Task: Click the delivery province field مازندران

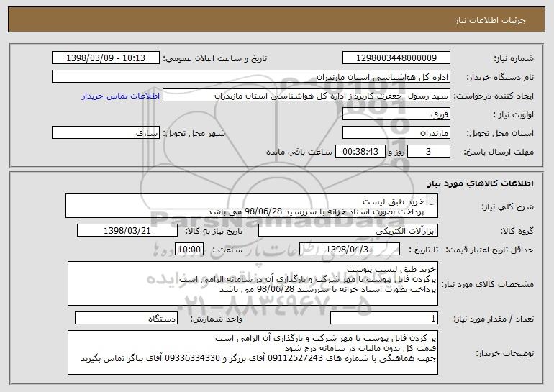Action: click(x=396, y=133)
